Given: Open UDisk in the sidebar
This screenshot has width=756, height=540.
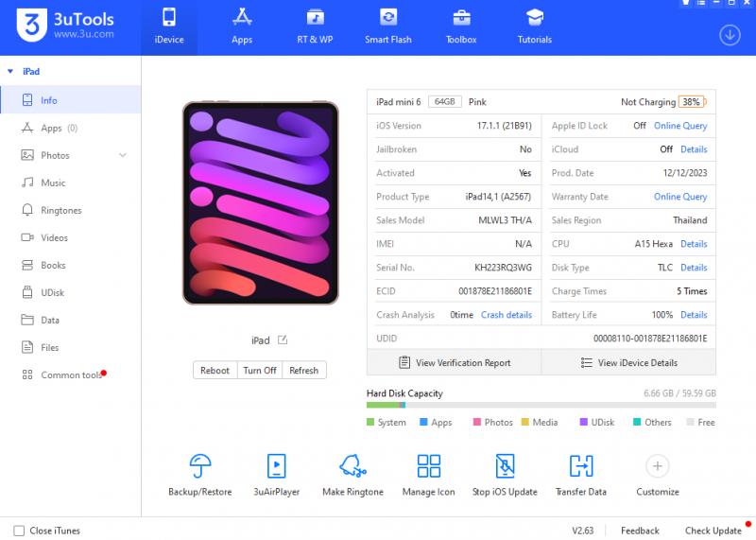Looking at the screenshot, I should click(71, 293).
